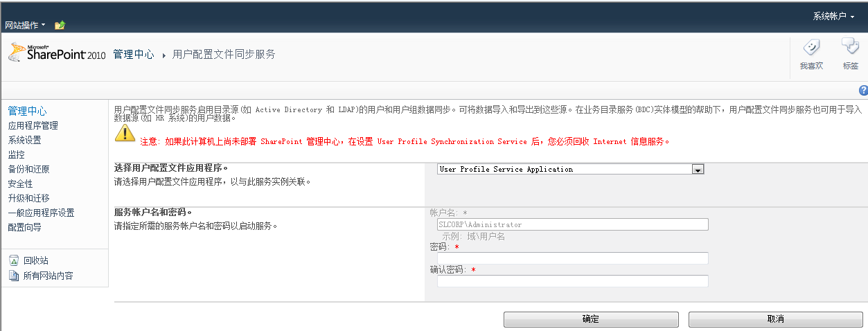The image size is (868, 331).
Task: Open the 所有网站内容 link
Action: click(x=48, y=276)
